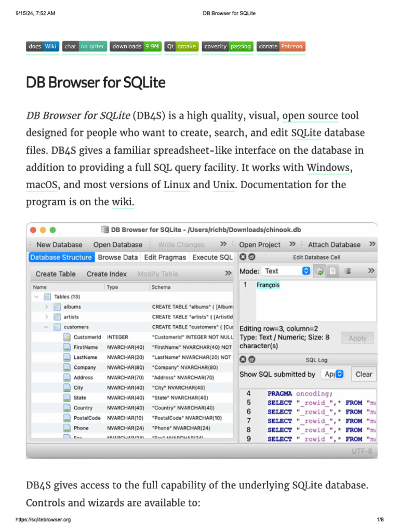The height and width of the screenshot is (532, 399).
Task: Click the Qt qmake badge
Action: pos(181,46)
